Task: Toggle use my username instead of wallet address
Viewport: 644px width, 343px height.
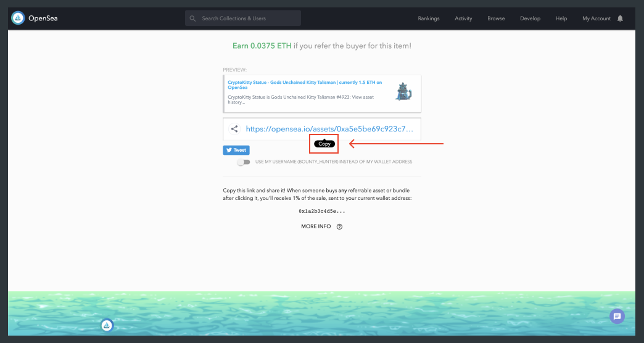Action: [244, 162]
